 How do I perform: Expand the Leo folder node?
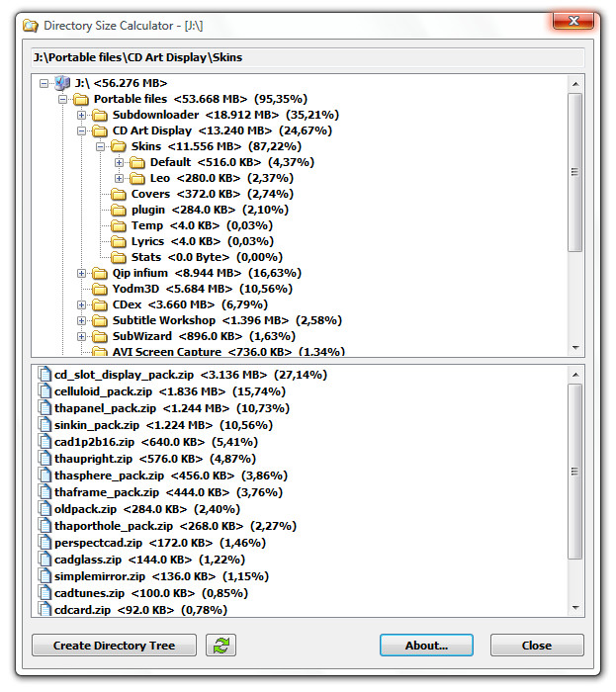click(119, 178)
